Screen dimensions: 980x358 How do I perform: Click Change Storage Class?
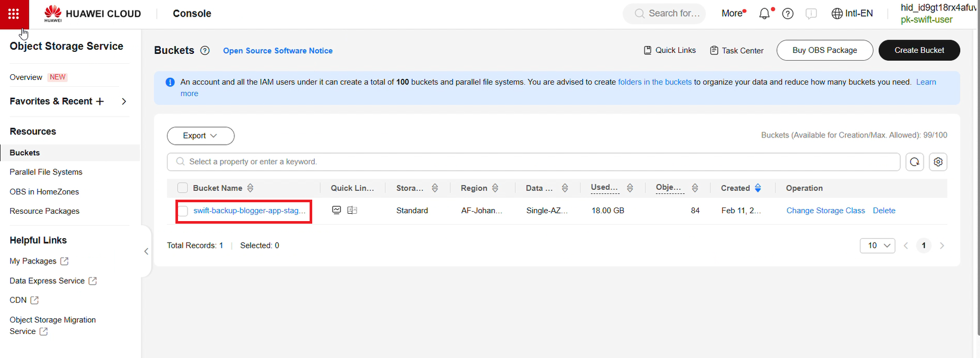tap(825, 211)
